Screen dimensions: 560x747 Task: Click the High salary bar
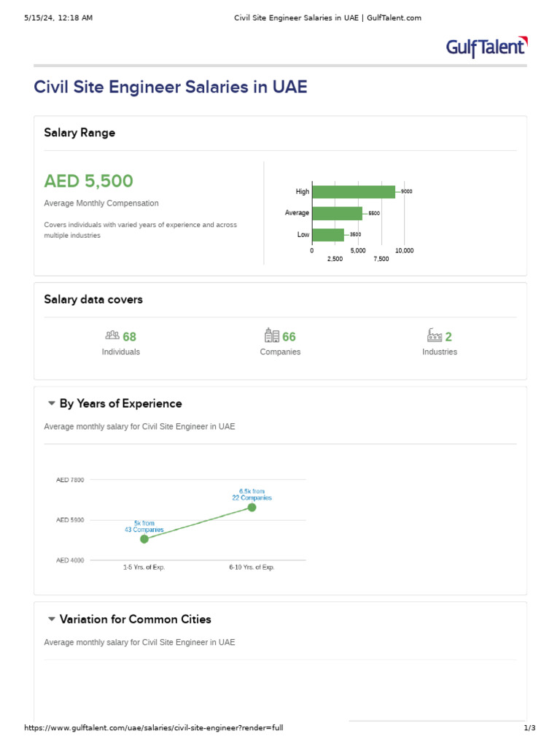pos(353,192)
